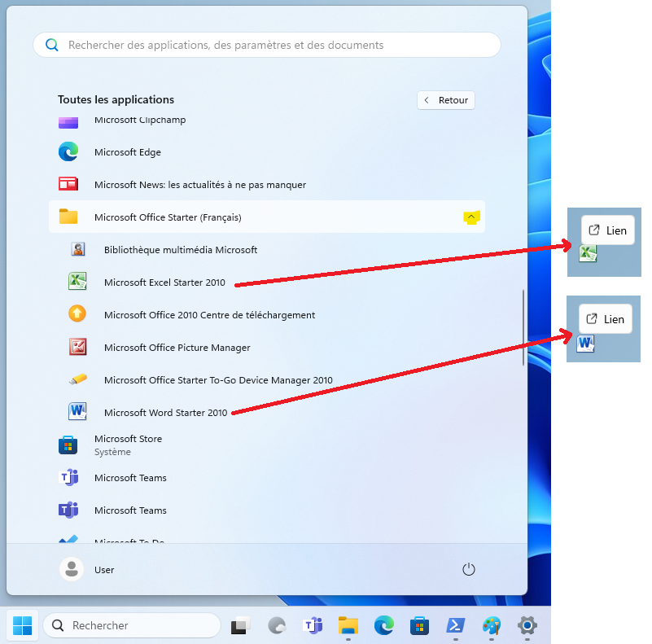This screenshot has height=644, width=652.
Task: Open PowerShell from the taskbar
Action: pos(455,625)
